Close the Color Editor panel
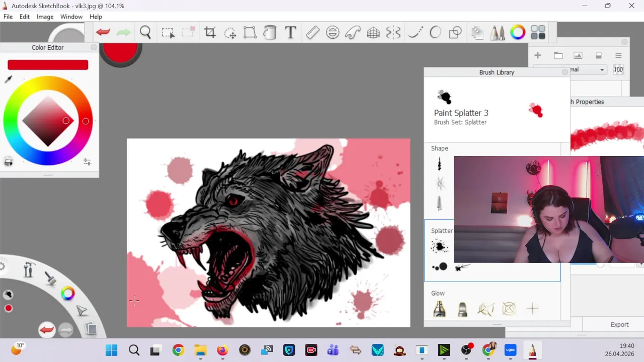The height and width of the screenshot is (362, 644). coord(94,47)
